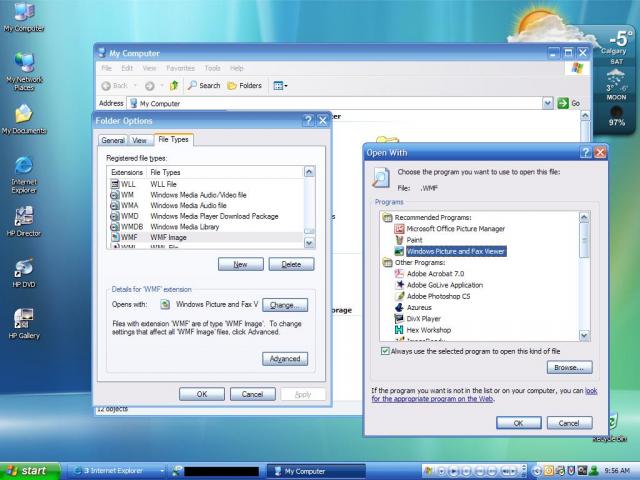Open the File menu in My Computer
Screen dimensions: 640x480
pyautogui.click(x=107, y=68)
